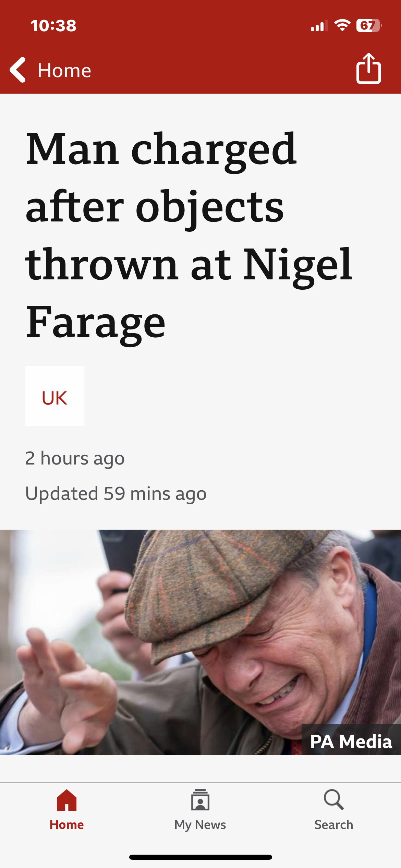Switch to the My News tab
401x868 pixels.
point(200,824)
